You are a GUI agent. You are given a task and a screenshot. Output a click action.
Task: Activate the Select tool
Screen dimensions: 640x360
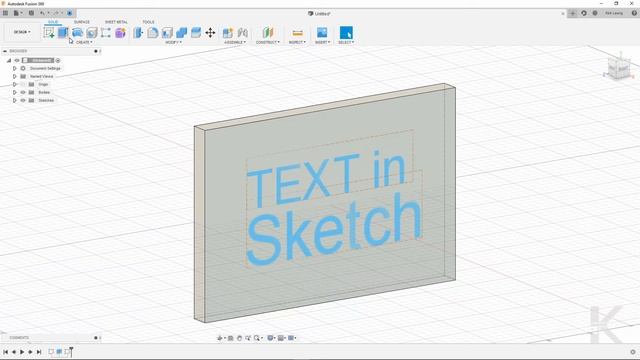pyautogui.click(x=346, y=32)
